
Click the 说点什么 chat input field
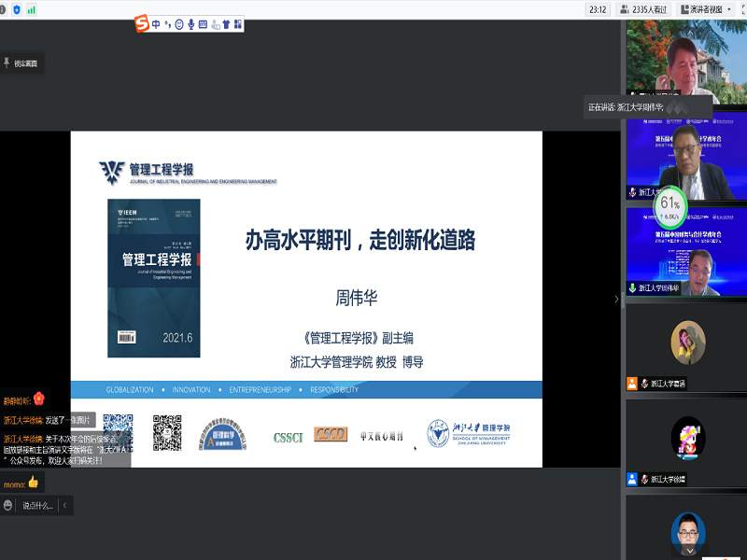coord(37,505)
